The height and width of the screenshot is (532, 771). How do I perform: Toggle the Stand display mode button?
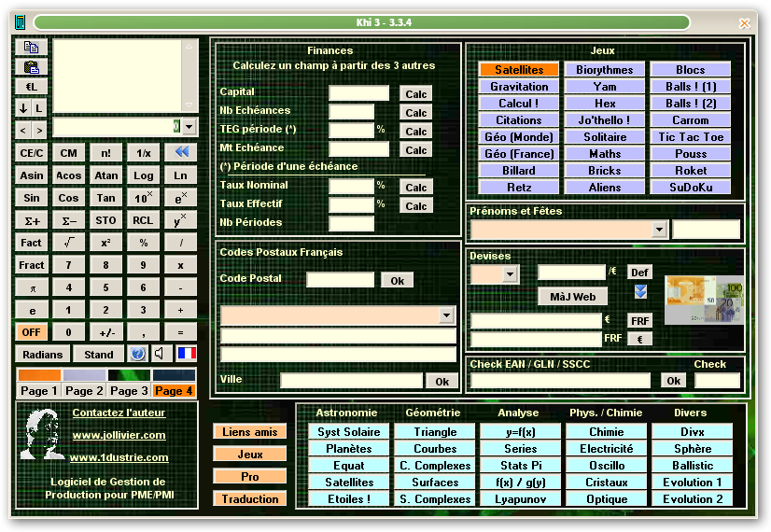(99, 355)
